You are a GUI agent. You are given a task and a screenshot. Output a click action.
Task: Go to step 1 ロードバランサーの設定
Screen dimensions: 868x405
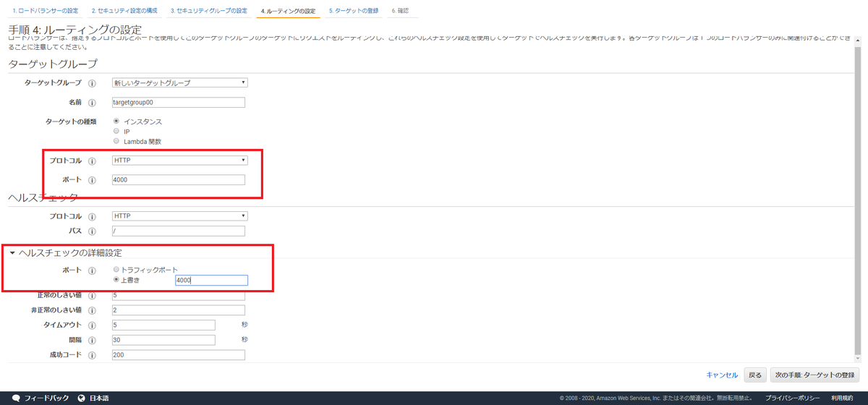tap(45, 12)
